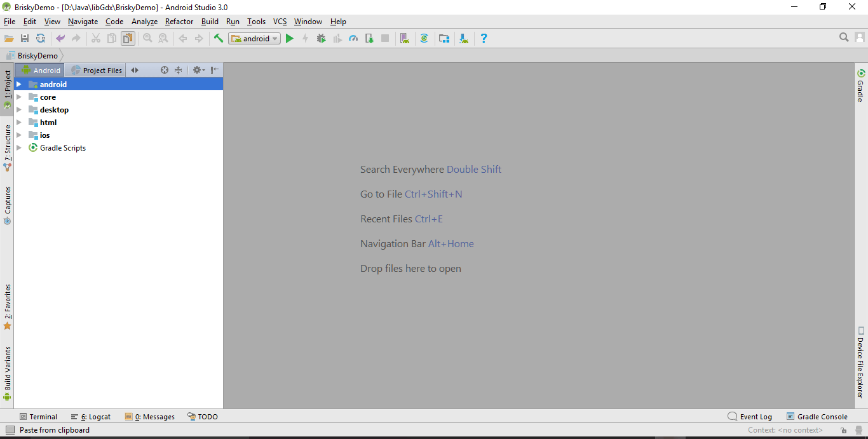This screenshot has height=439, width=868.
Task: Expand the desktop module node
Action: click(x=19, y=110)
